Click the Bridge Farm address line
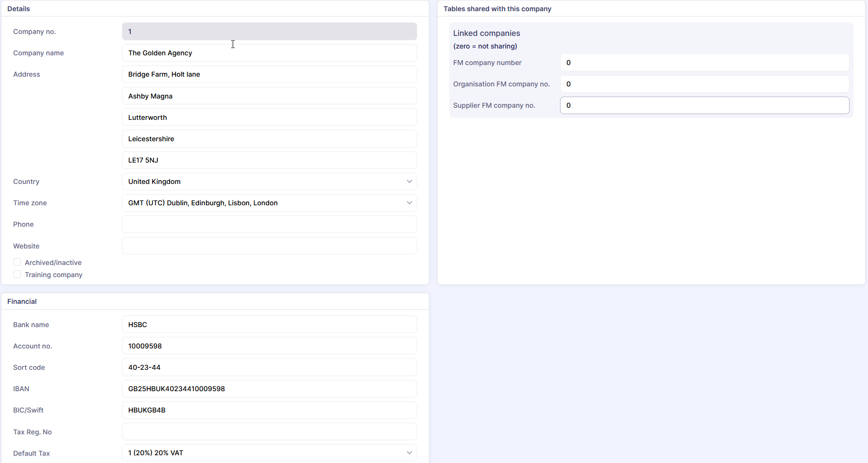This screenshot has width=868, height=463. point(269,74)
